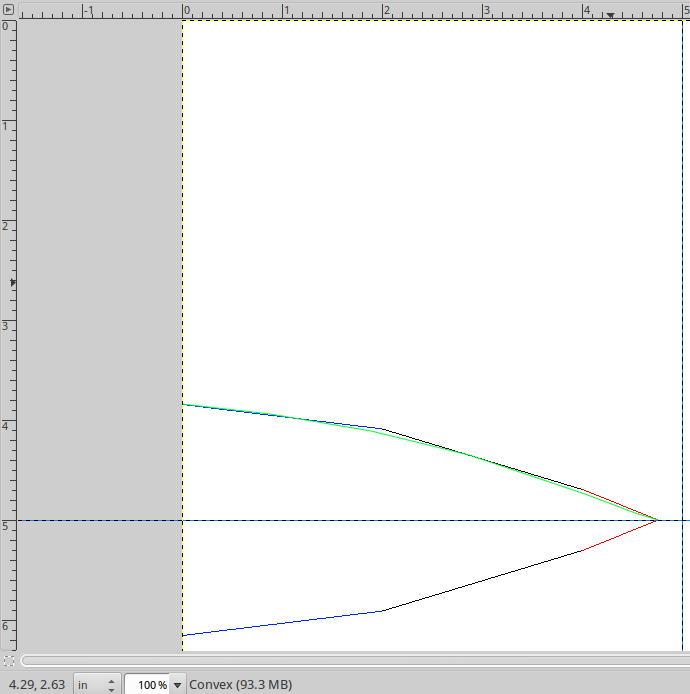This screenshot has height=694, width=690.
Task: Click the pointer marker on horizontal ruler
Action: click(x=611, y=15)
